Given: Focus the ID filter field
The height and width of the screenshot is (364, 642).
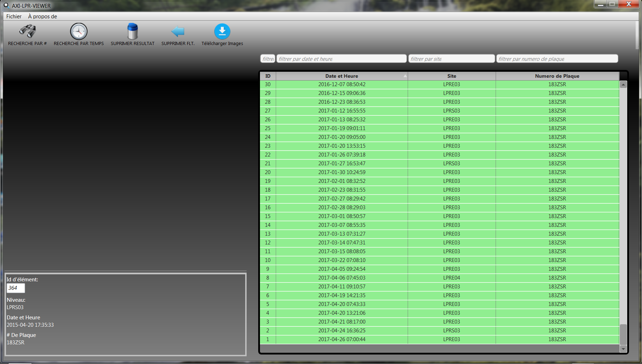Looking at the screenshot, I should (x=268, y=59).
